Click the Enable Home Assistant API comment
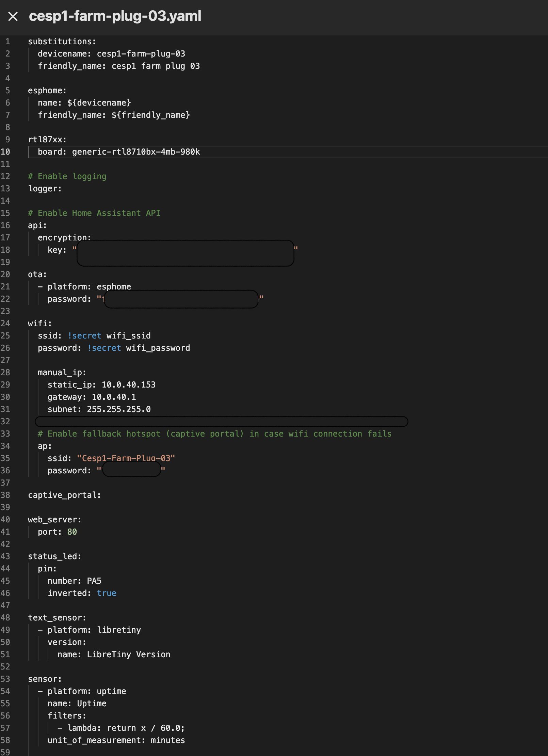The height and width of the screenshot is (756, 548). (94, 213)
